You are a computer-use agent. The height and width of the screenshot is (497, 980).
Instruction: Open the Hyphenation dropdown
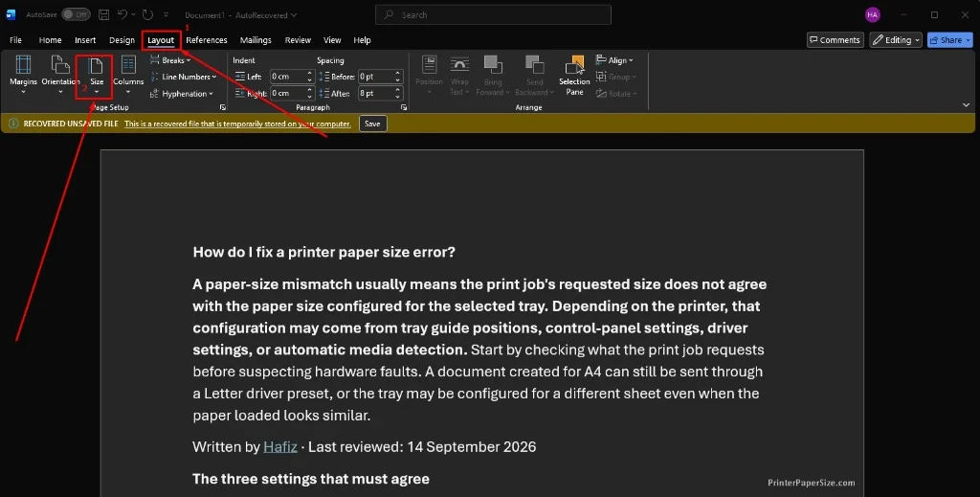coord(181,94)
